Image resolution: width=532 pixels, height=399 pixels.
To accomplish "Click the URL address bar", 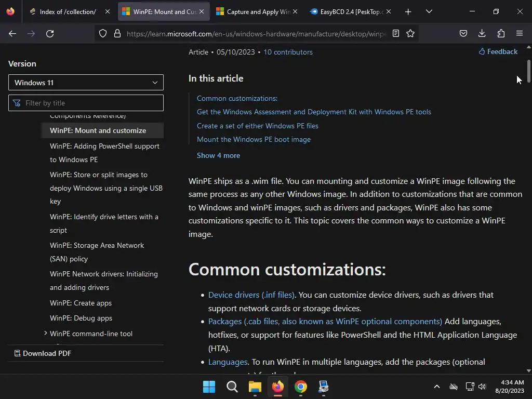I will pos(256,34).
